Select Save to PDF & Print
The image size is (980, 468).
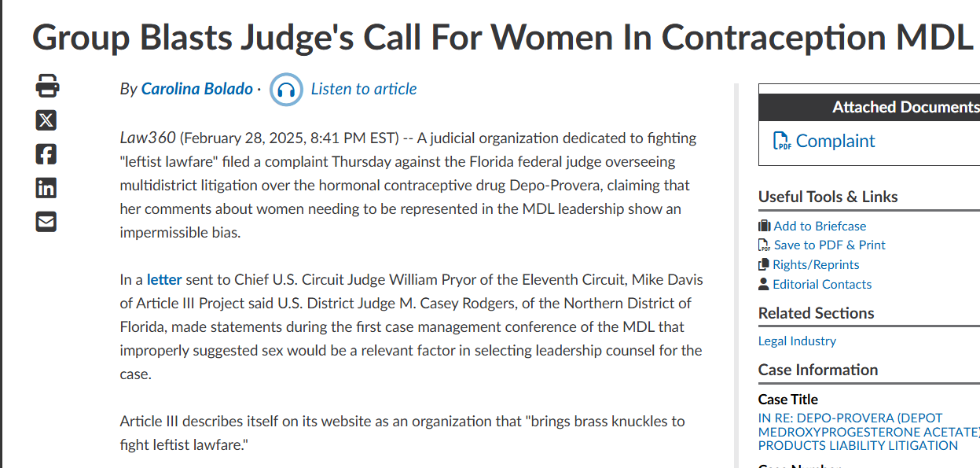click(829, 245)
